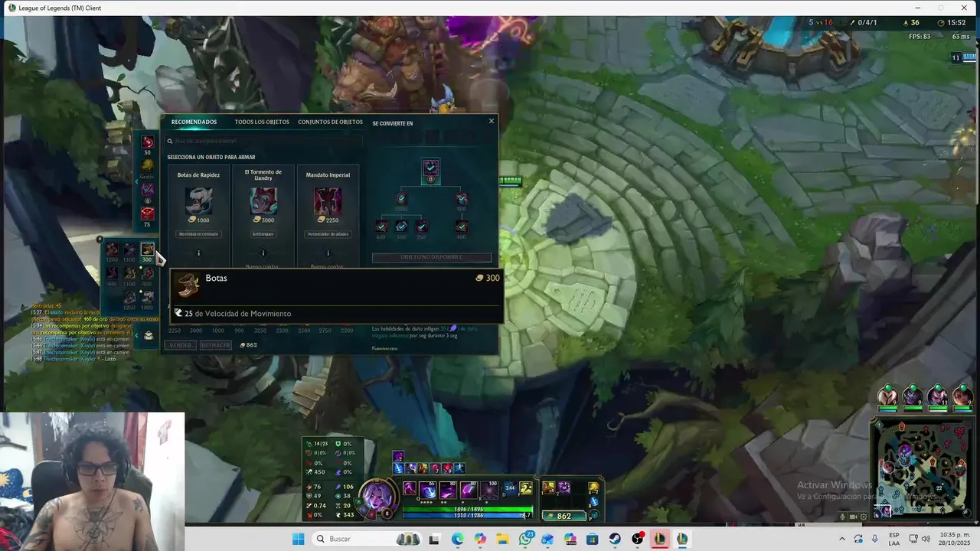Click the Antitanques tag
The width and height of the screenshot is (980, 551).
[263, 233]
